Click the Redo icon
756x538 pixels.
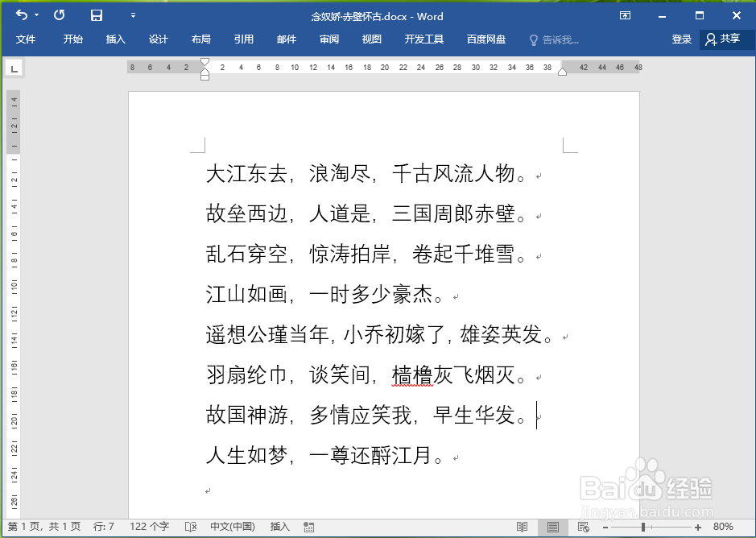click(58, 15)
